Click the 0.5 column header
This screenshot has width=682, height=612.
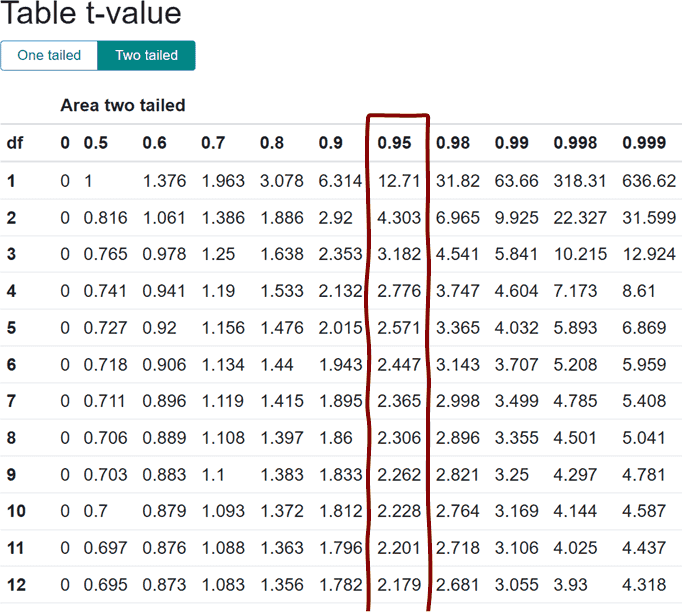(96, 143)
